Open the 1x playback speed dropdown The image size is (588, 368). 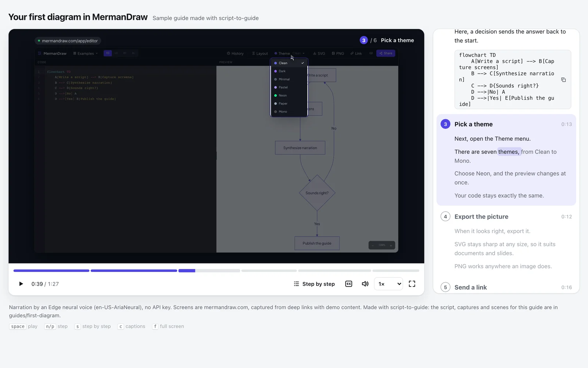click(388, 284)
